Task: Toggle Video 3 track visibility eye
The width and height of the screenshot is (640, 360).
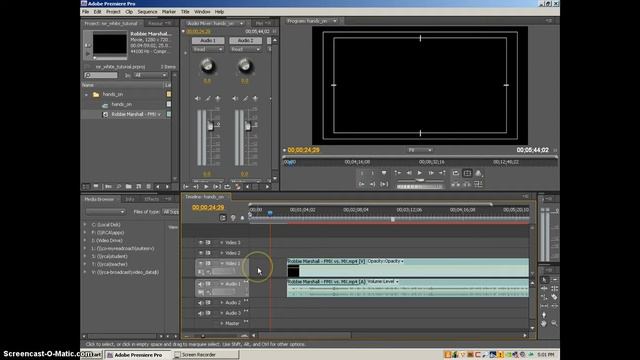Action: pyautogui.click(x=200, y=242)
